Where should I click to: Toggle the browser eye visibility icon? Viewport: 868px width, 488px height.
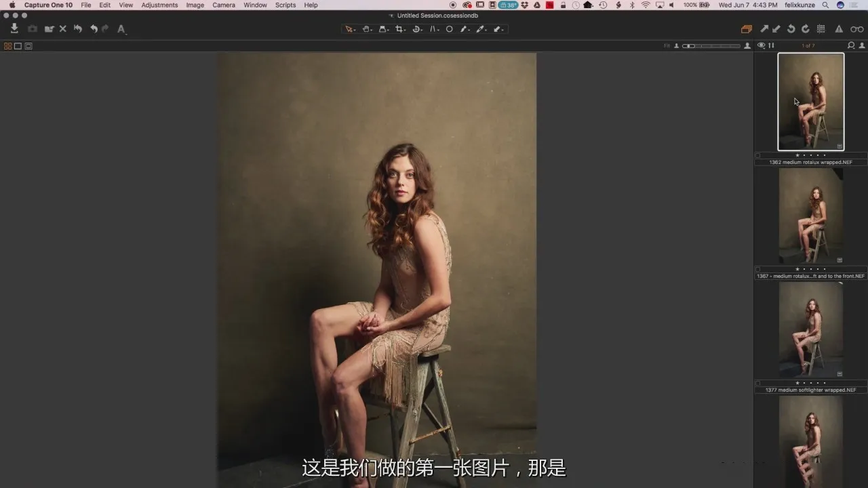pos(762,45)
